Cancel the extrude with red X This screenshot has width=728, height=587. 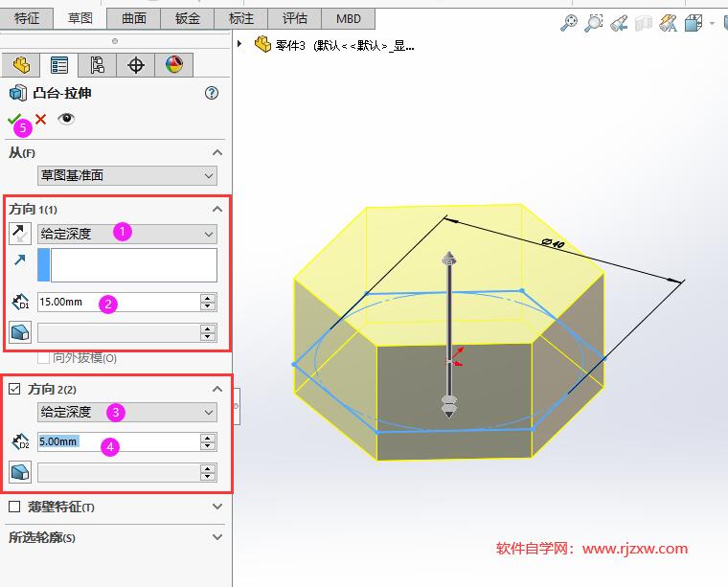(41, 120)
